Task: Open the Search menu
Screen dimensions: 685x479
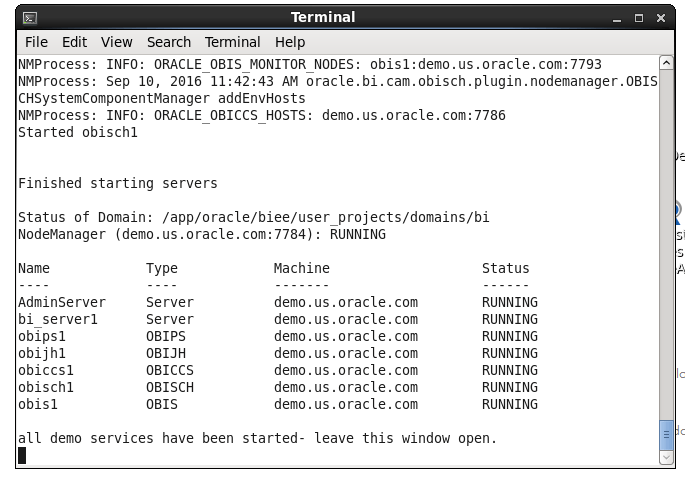Action: tap(169, 42)
